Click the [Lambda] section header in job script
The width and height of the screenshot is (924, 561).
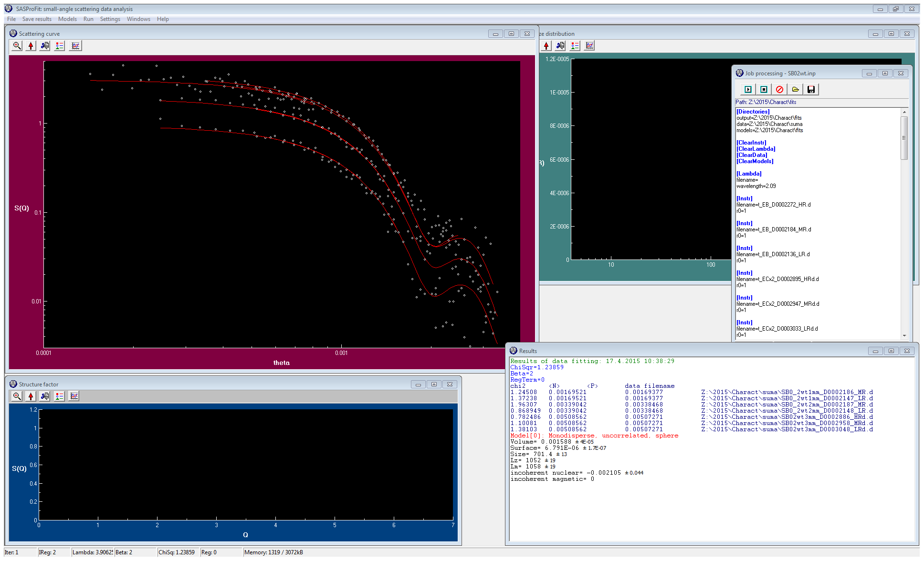pos(749,174)
